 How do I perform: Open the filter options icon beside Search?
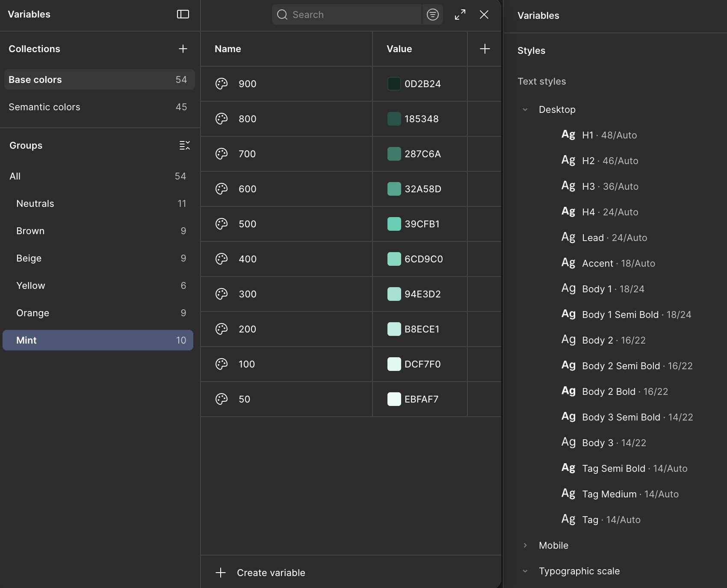point(433,15)
